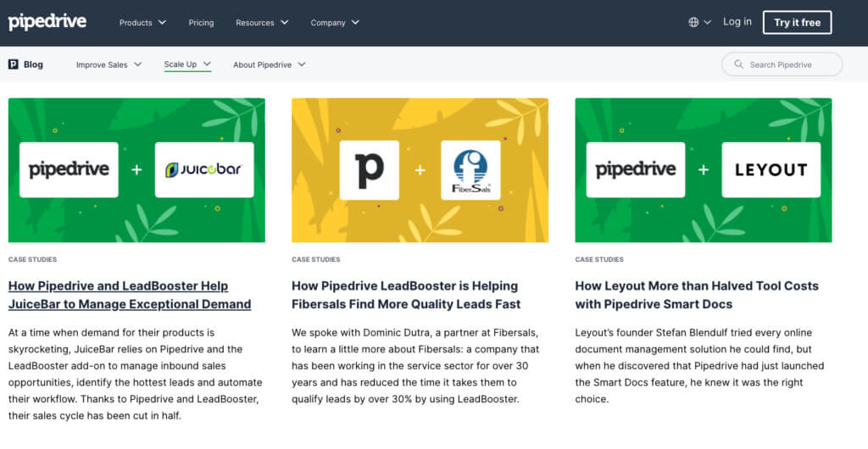This screenshot has width=868, height=449.
Task: Open the Leyout case study thumbnail
Action: pos(704,169)
